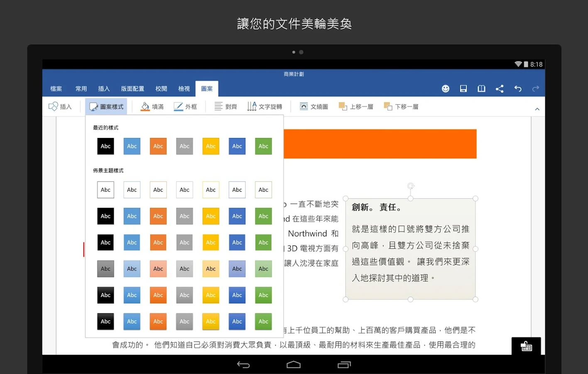Screen dimensions: 588x374
Task: Send the shape backward with 下移一層
Action: pos(400,106)
